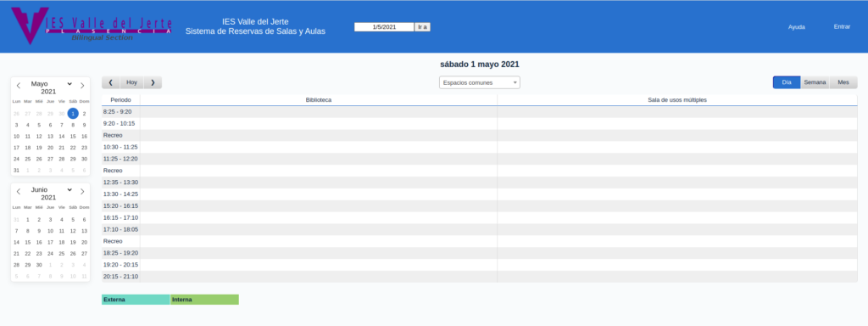Go to previous day with left chevron button
868x326 pixels.
click(111, 82)
